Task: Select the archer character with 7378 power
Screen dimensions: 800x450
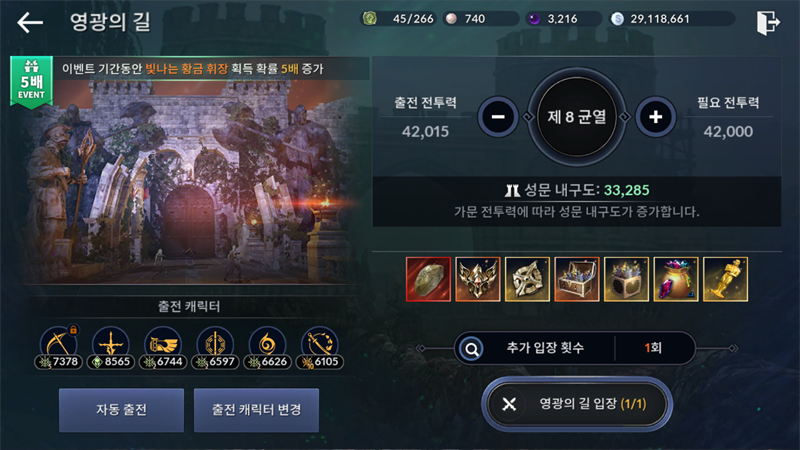Action: point(59,348)
